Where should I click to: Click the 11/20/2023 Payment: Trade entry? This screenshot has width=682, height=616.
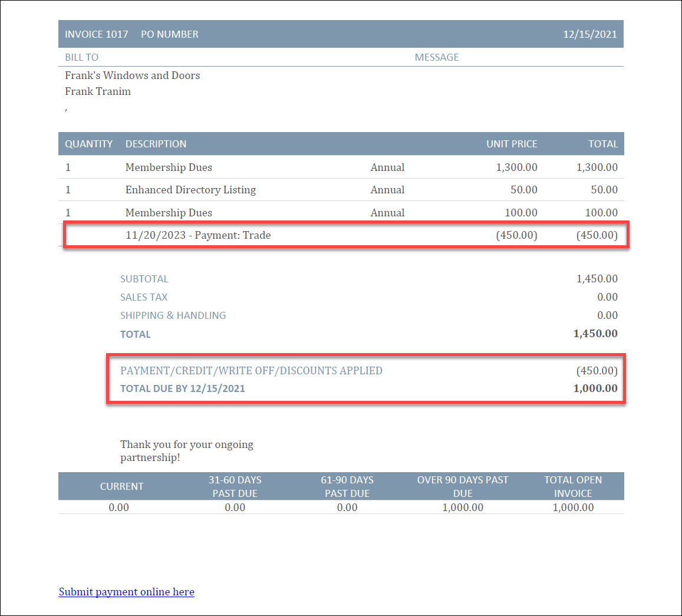198,235
